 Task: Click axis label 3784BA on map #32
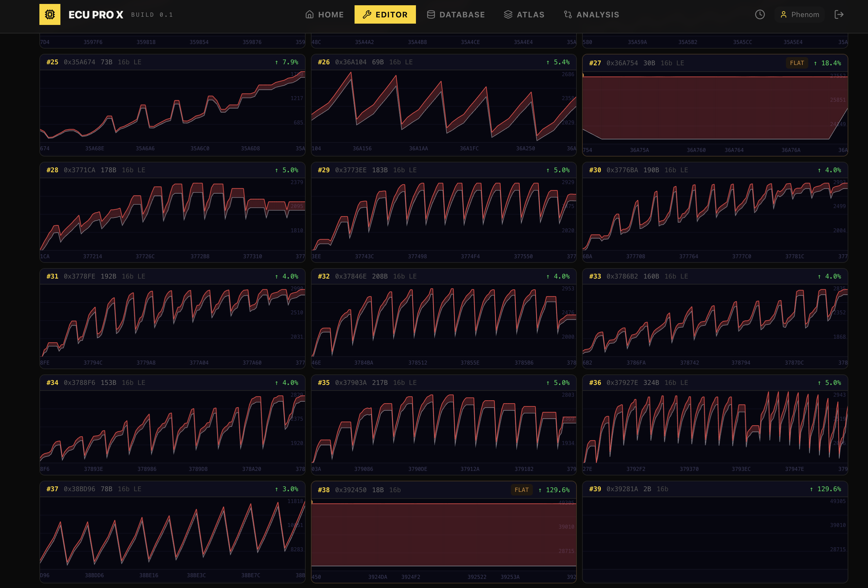click(x=363, y=363)
